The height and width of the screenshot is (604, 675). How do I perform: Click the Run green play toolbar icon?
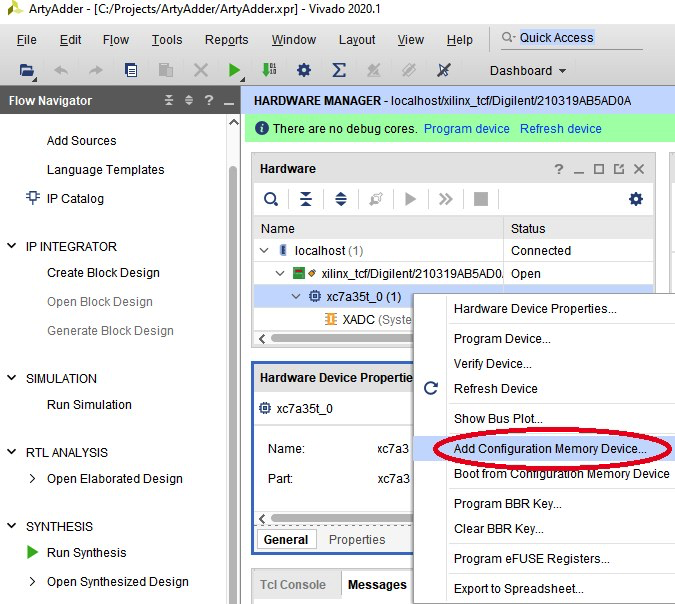(234, 71)
